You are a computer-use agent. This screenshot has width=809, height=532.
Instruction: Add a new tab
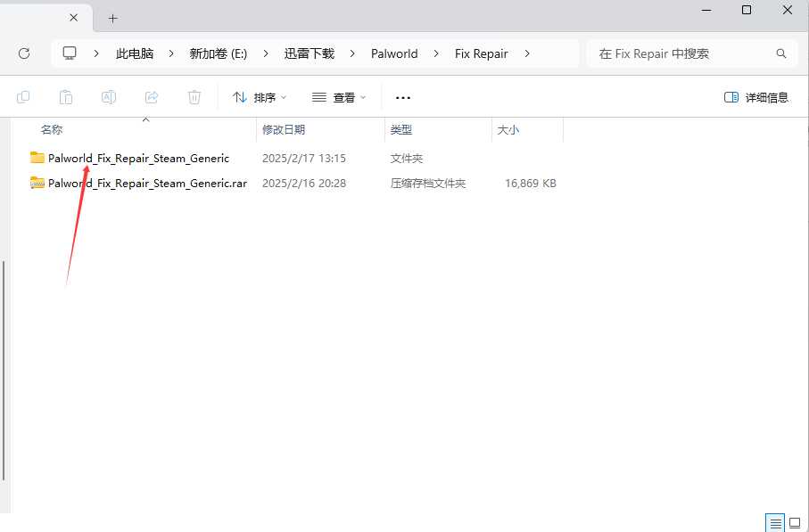113,19
